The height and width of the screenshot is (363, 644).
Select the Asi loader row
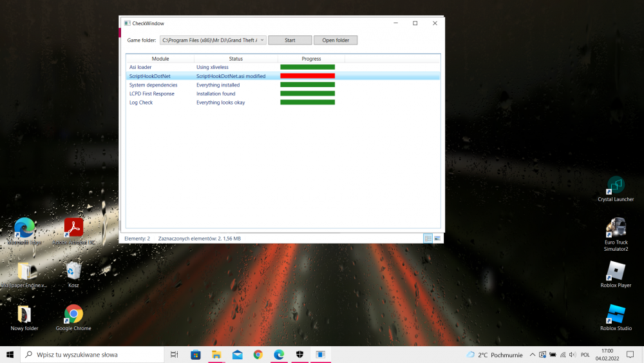pos(283,67)
